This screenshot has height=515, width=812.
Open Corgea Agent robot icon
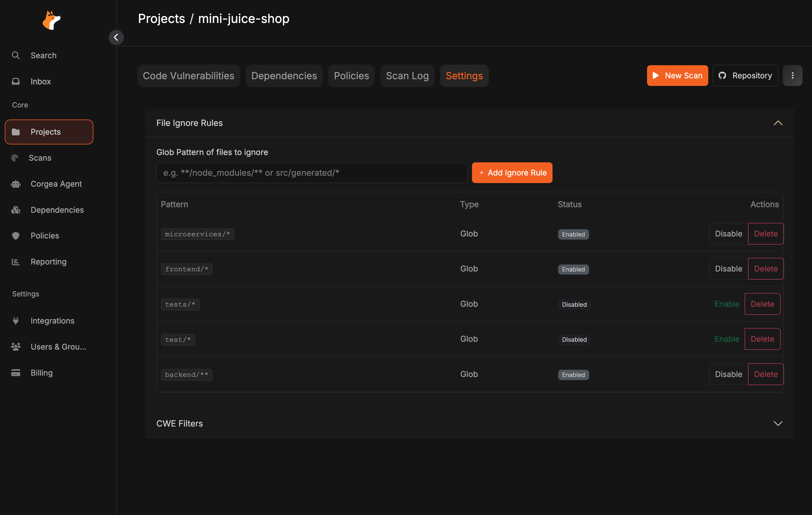coord(15,184)
